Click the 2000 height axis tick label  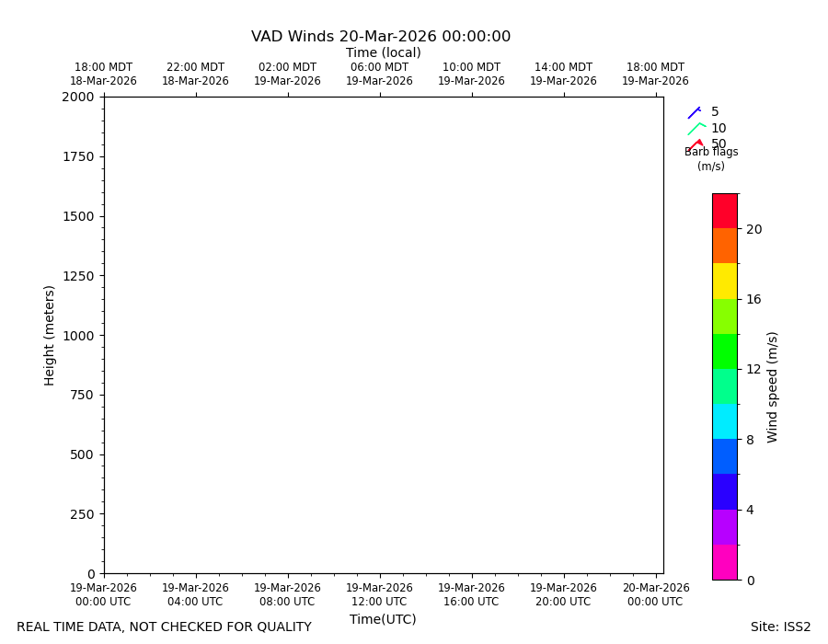pyautogui.click(x=78, y=97)
